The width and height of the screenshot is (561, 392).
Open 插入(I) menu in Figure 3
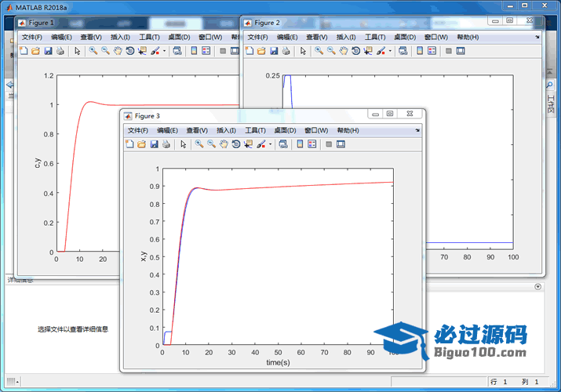point(226,130)
